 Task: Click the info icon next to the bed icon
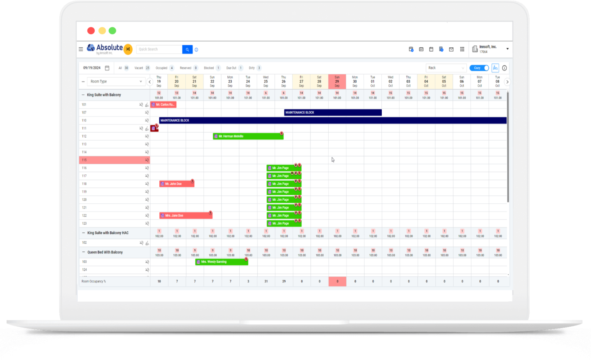[504, 68]
